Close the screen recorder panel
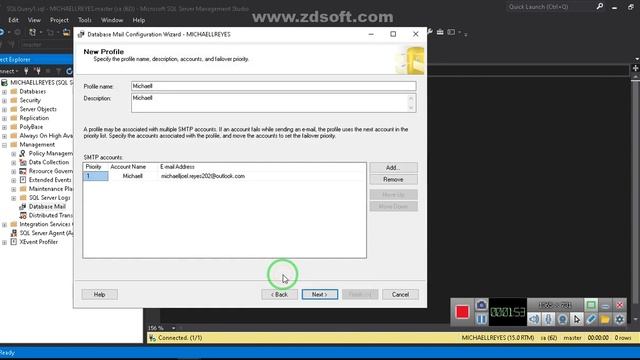 [620, 305]
